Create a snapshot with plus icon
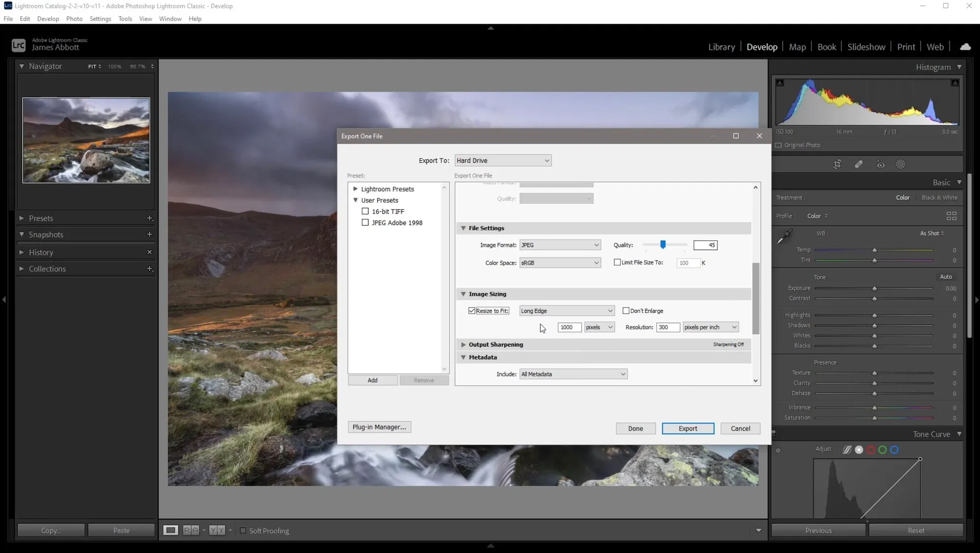The height and width of the screenshot is (553, 980). coord(149,234)
